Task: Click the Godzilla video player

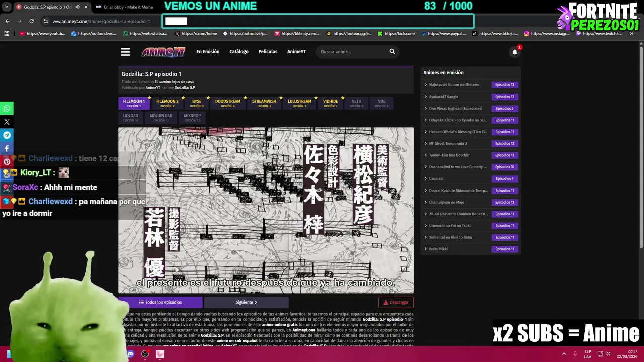Action: (x=266, y=210)
